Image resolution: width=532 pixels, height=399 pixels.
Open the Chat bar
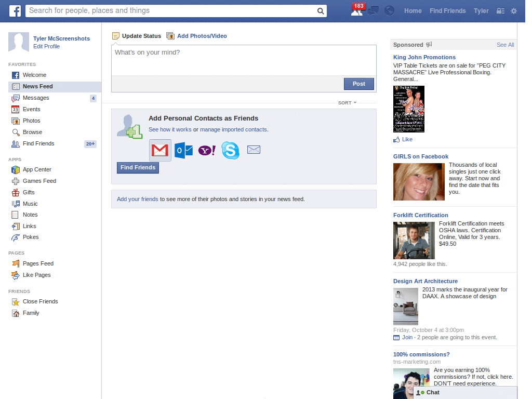click(465, 393)
